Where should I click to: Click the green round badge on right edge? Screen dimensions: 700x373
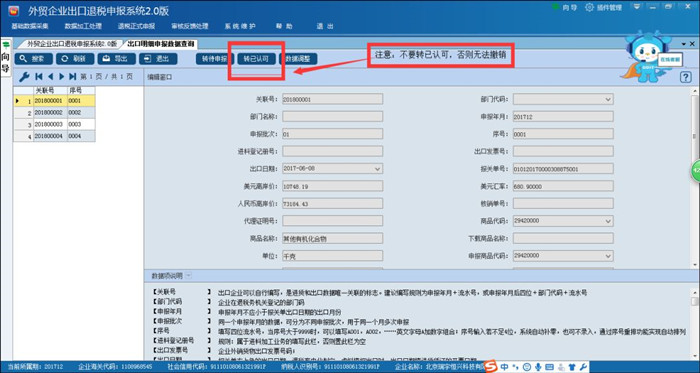696,171
